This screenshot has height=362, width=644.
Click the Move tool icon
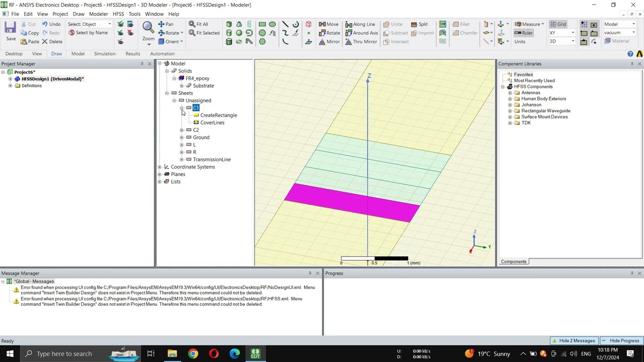pos(329,24)
